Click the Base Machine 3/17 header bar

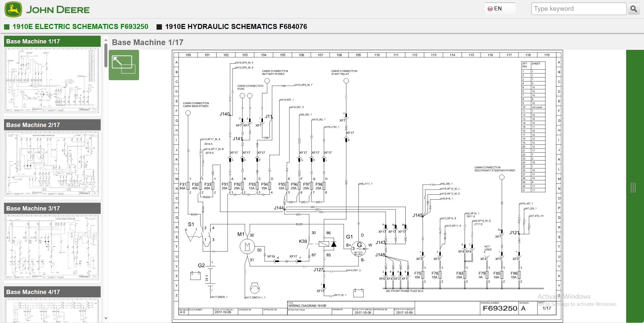[52, 208]
